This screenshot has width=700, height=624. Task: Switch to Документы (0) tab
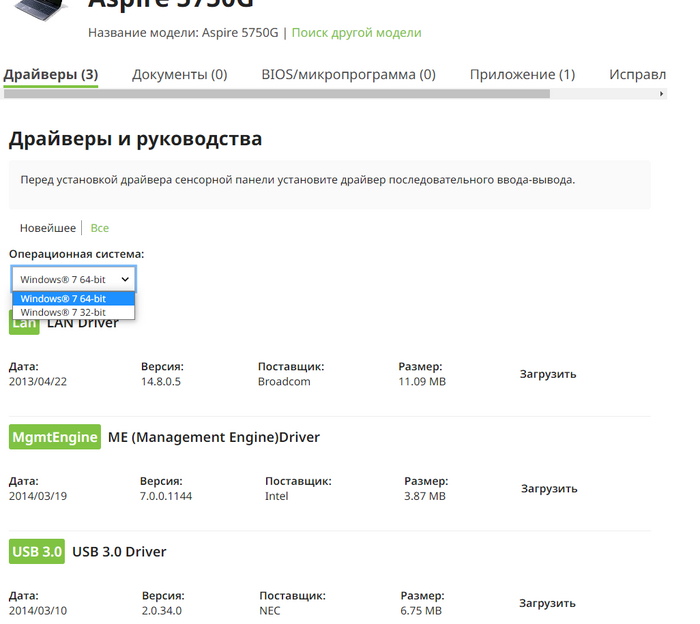(179, 75)
